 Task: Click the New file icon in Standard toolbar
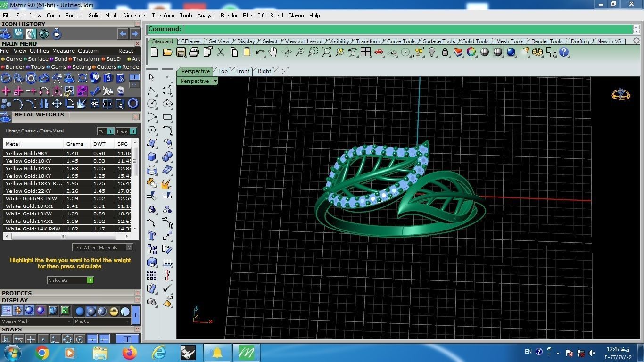click(x=154, y=52)
